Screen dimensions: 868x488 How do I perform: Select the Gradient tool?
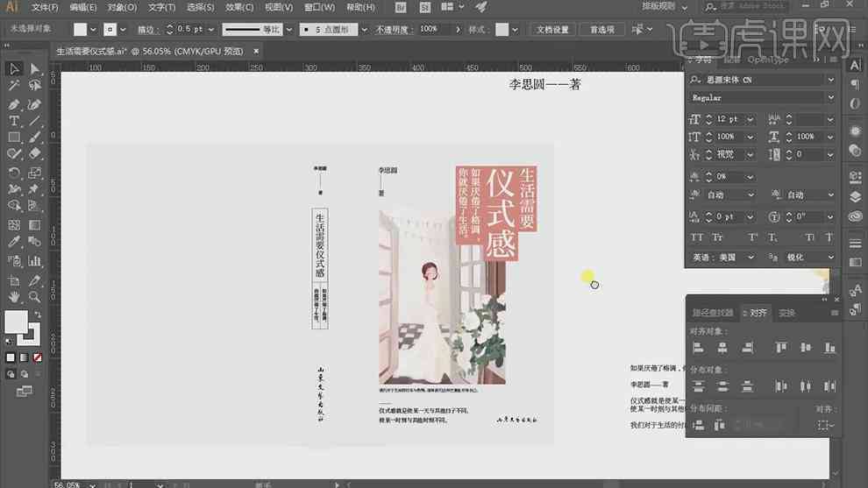click(34, 224)
